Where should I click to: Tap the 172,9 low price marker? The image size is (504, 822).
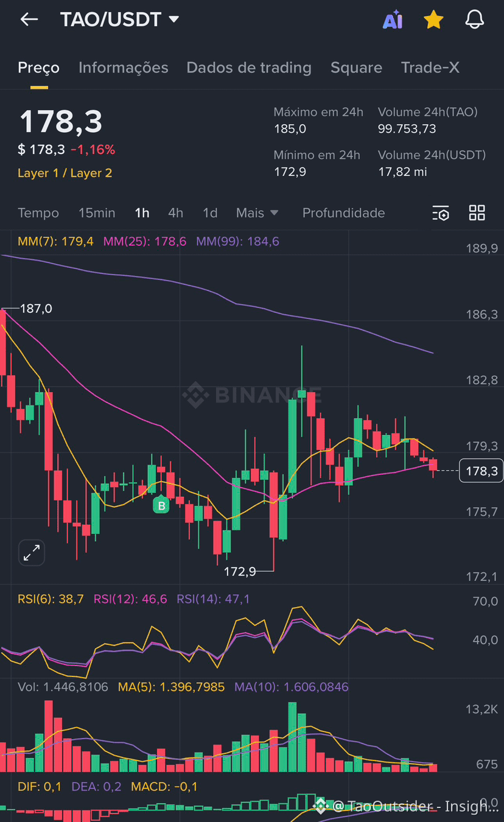tap(240, 571)
